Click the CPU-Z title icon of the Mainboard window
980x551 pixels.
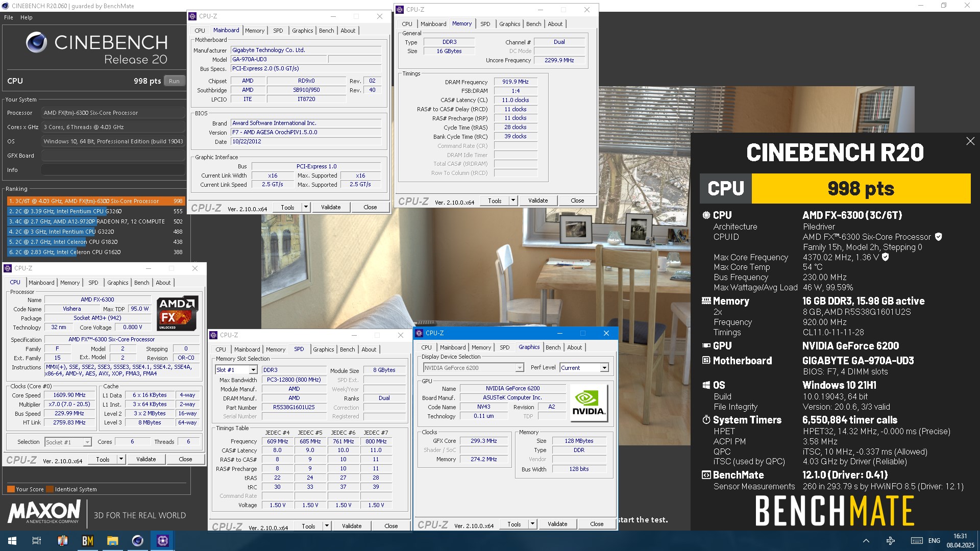tap(192, 16)
